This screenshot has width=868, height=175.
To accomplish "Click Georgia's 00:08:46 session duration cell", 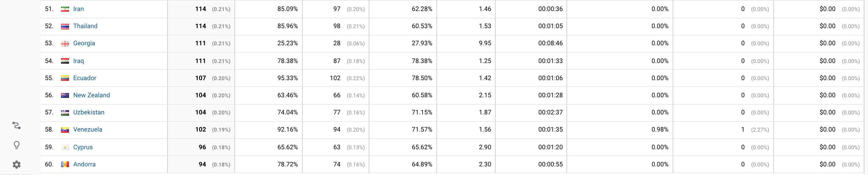I will point(550,43).
